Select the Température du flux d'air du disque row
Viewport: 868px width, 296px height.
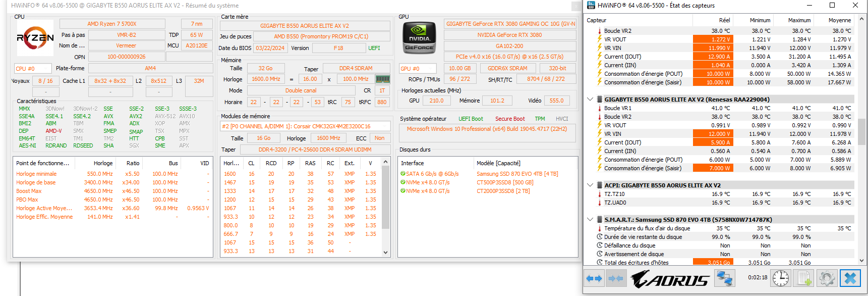coord(720,228)
